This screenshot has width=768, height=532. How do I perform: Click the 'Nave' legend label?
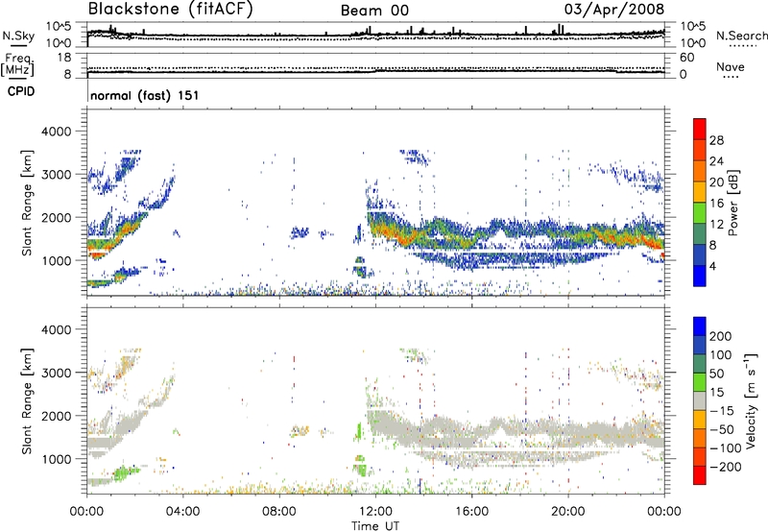tap(731, 66)
